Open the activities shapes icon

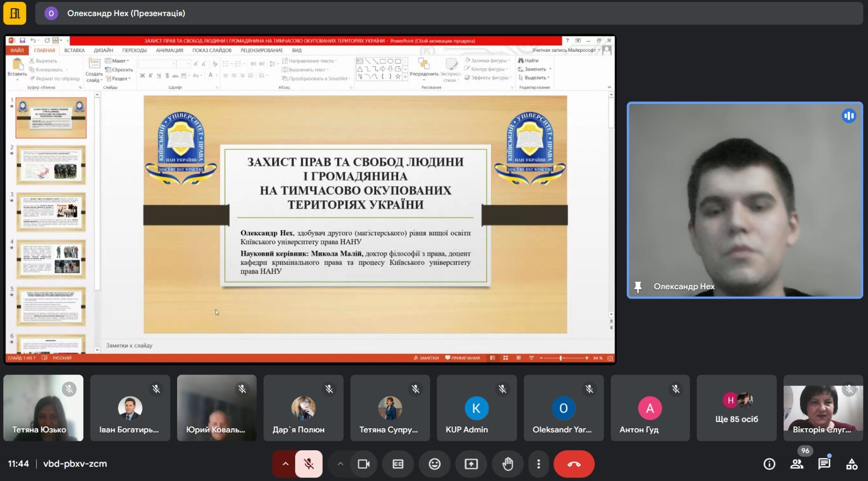[851, 464]
